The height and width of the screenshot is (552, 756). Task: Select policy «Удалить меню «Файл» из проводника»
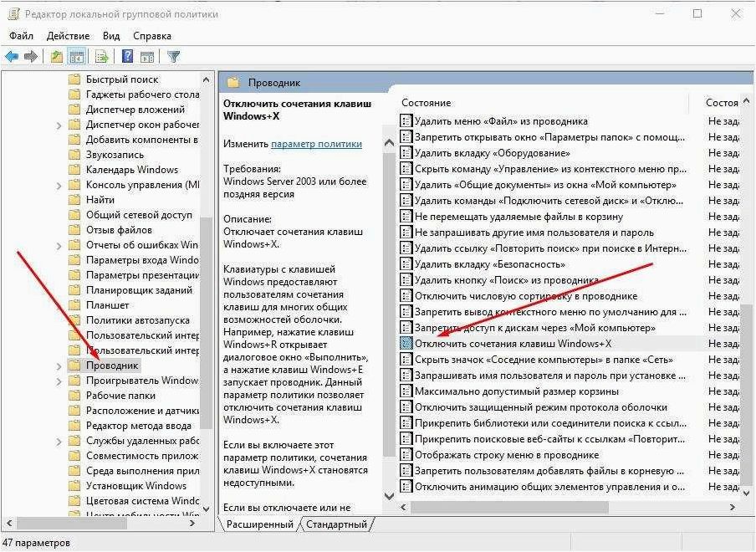501,121
